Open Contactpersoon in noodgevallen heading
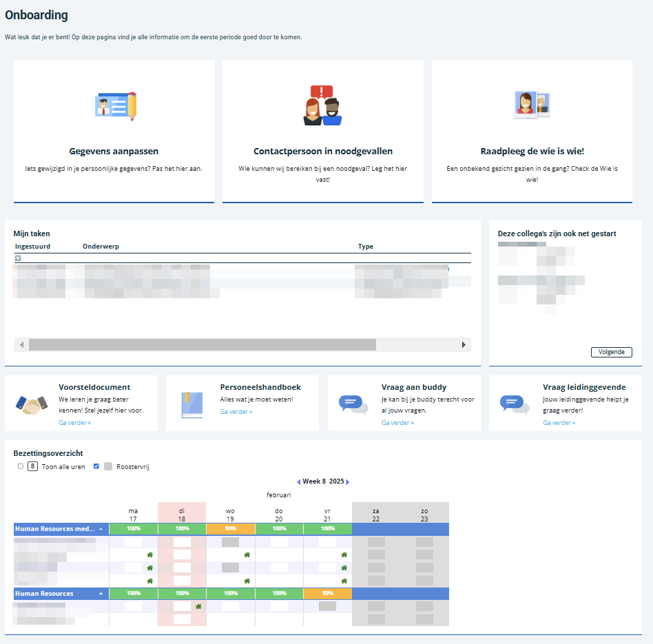 tap(323, 152)
